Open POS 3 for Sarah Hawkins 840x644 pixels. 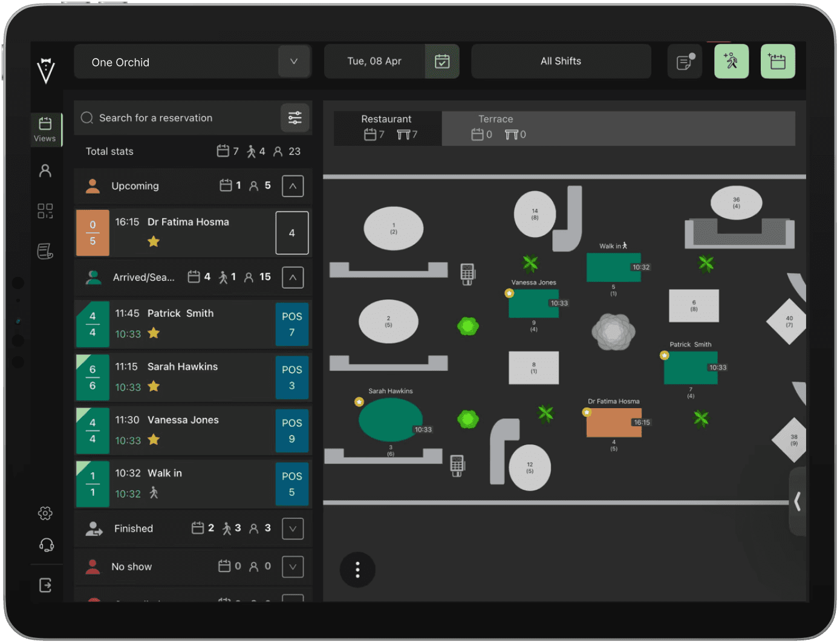[x=292, y=378]
